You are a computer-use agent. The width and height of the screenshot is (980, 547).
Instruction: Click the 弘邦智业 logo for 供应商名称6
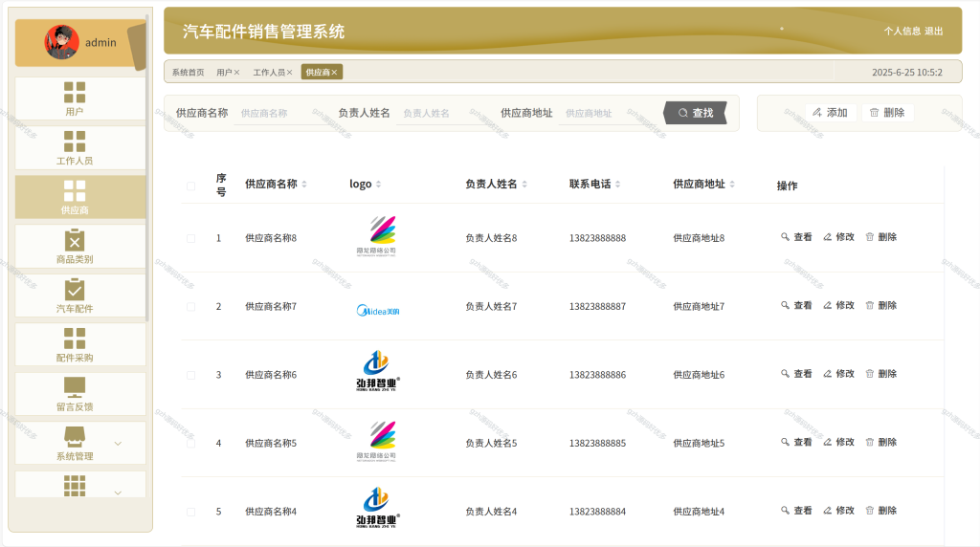click(377, 371)
